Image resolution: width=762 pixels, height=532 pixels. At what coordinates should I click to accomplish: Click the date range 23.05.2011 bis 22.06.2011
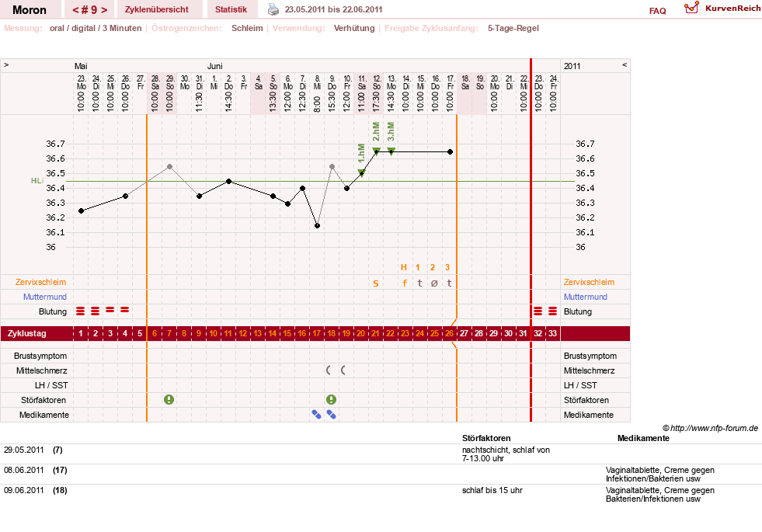pyautogui.click(x=333, y=10)
